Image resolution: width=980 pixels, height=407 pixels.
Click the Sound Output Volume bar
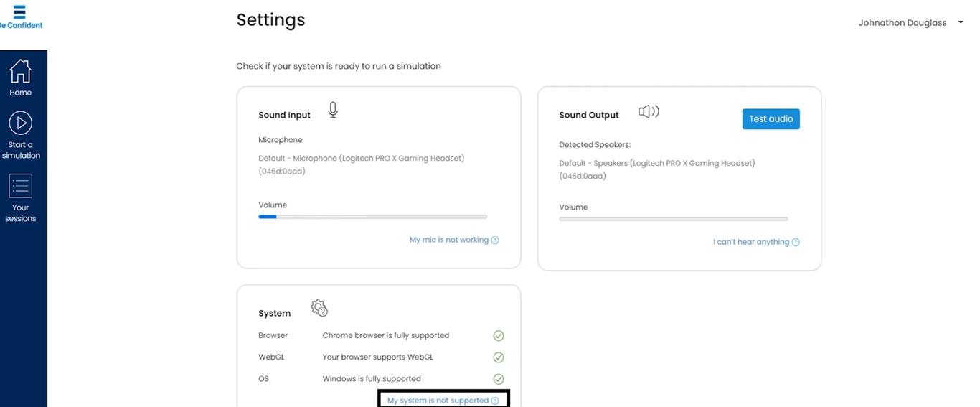(673, 219)
